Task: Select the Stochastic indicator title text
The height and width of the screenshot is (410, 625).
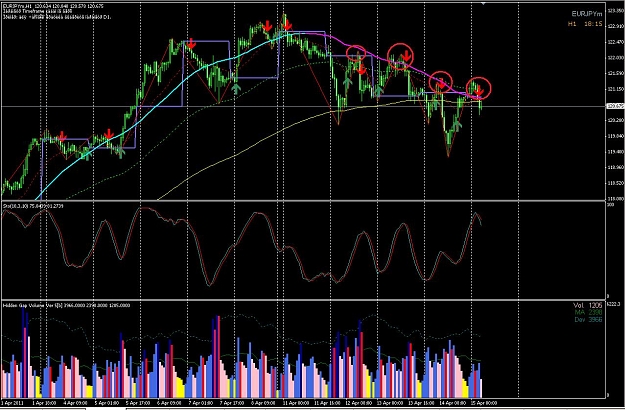Action: 33,206
